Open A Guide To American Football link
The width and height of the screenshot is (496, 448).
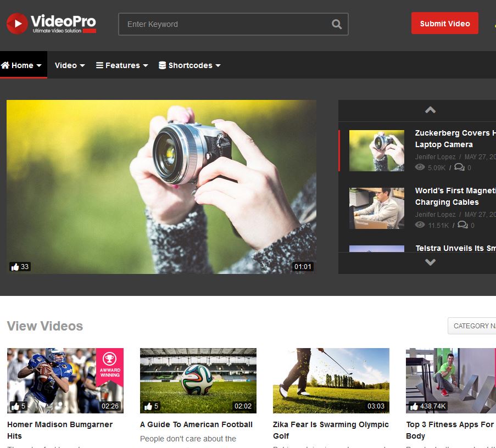point(196,424)
